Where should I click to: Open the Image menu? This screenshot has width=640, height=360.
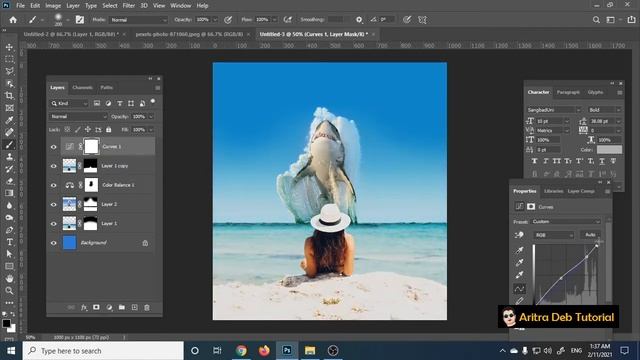[x=53, y=6]
